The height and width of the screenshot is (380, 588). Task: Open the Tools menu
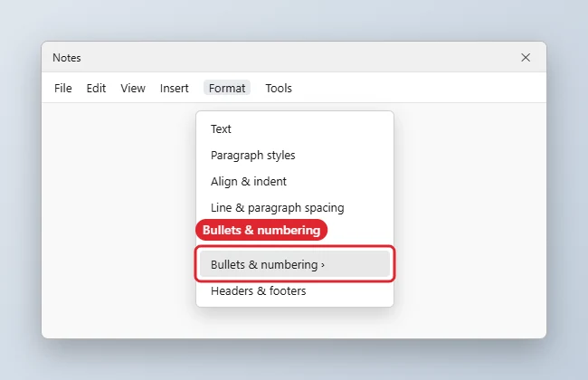click(279, 88)
